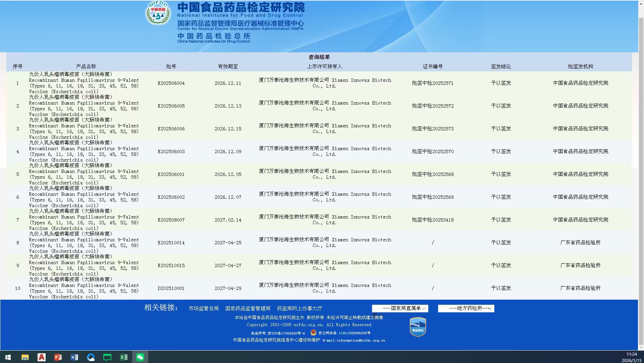Click the NIFDC logo emblem
644x363 pixels.
coord(158,13)
